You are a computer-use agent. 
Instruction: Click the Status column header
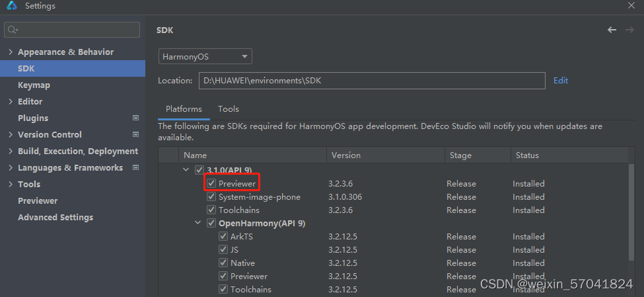569,155
